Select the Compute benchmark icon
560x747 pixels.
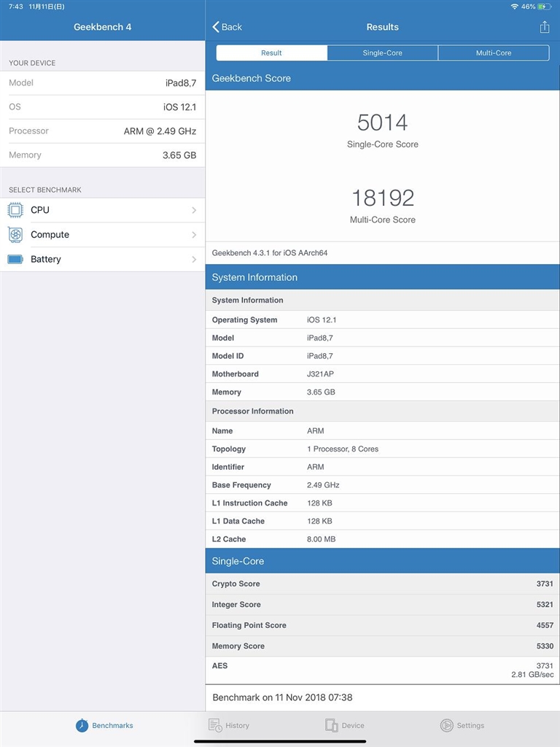click(x=15, y=234)
